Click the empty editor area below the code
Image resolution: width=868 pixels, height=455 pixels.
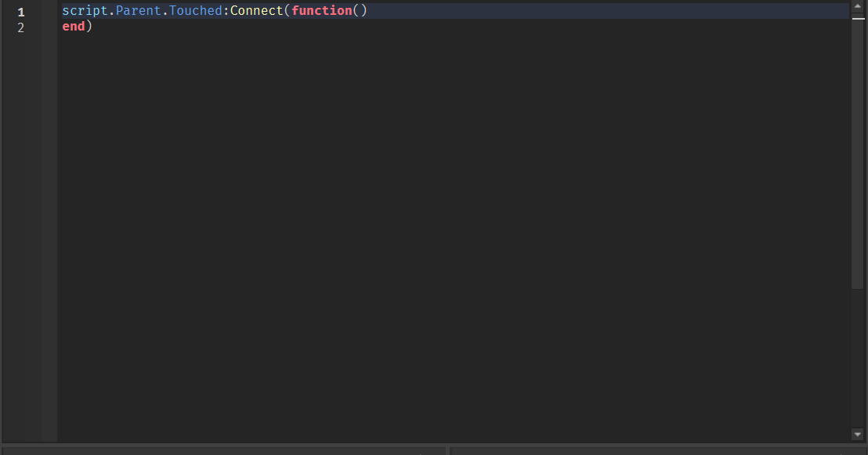(x=431, y=235)
